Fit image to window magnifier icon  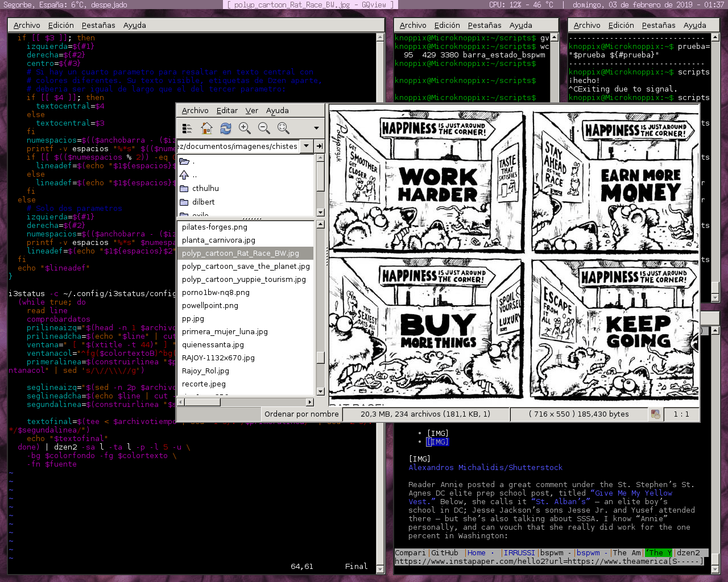(x=283, y=128)
